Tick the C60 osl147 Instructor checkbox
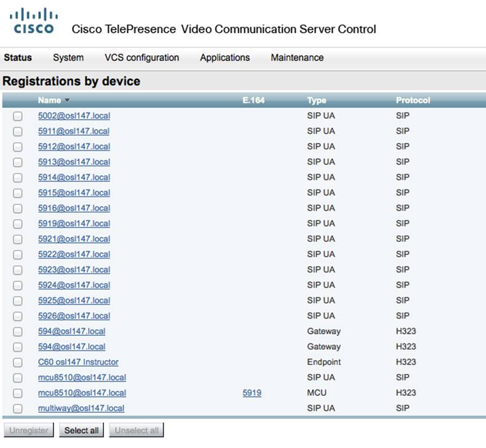 (x=18, y=362)
